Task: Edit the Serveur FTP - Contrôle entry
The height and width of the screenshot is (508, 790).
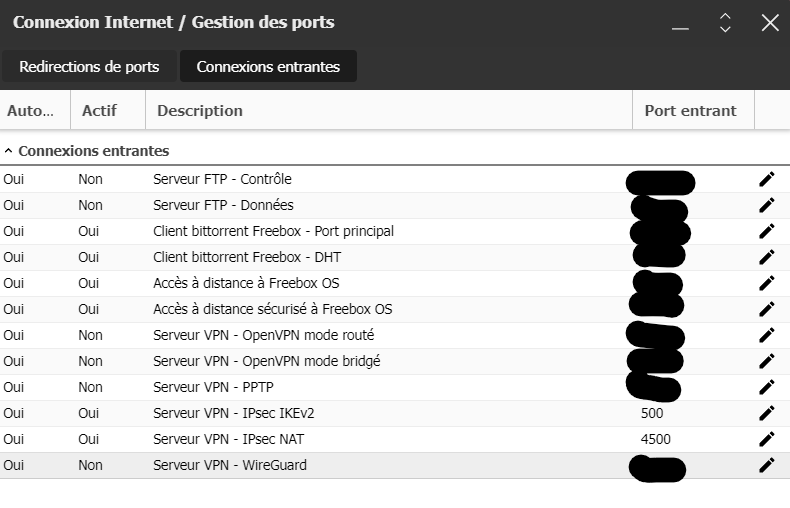Action: click(x=766, y=179)
